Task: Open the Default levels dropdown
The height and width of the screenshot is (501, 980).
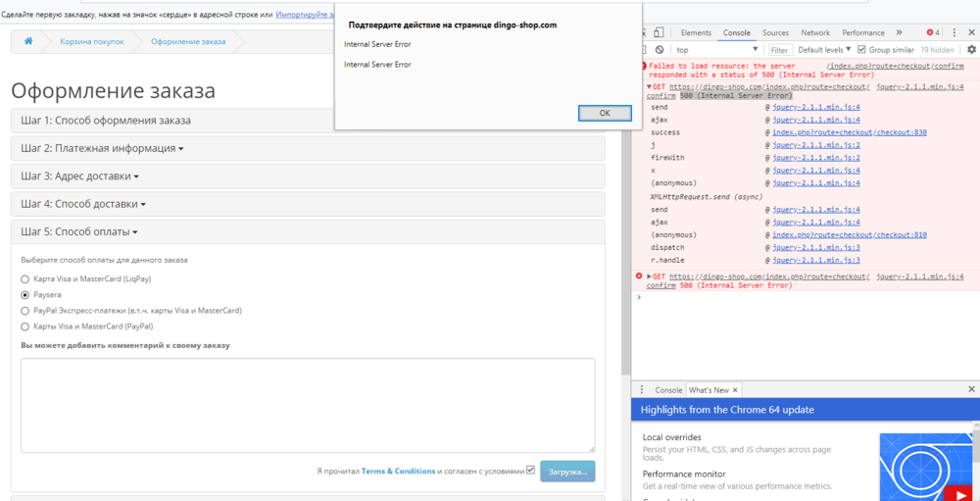Action: [x=823, y=50]
